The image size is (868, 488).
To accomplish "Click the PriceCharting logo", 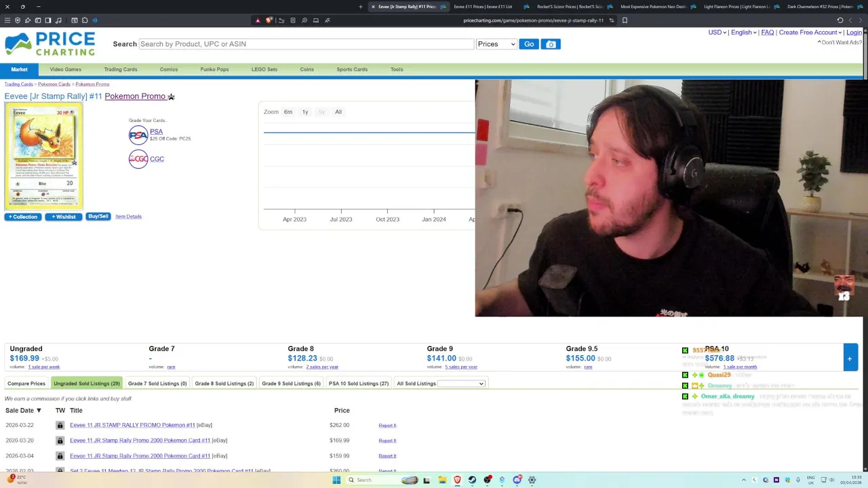I will tap(50, 44).
